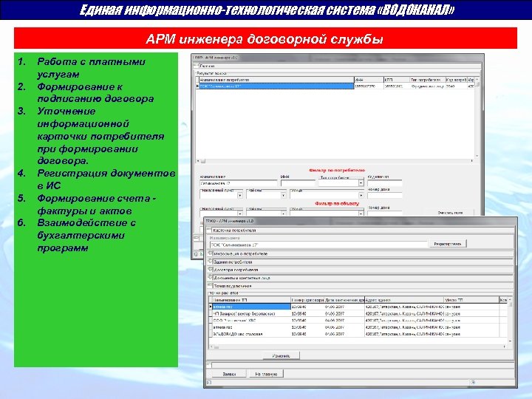
Task: Sort by Наименование ТП column header
Action: point(251,300)
